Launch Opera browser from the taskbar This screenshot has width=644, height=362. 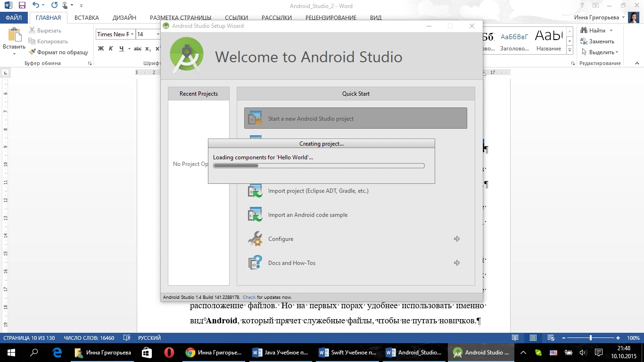169,352
